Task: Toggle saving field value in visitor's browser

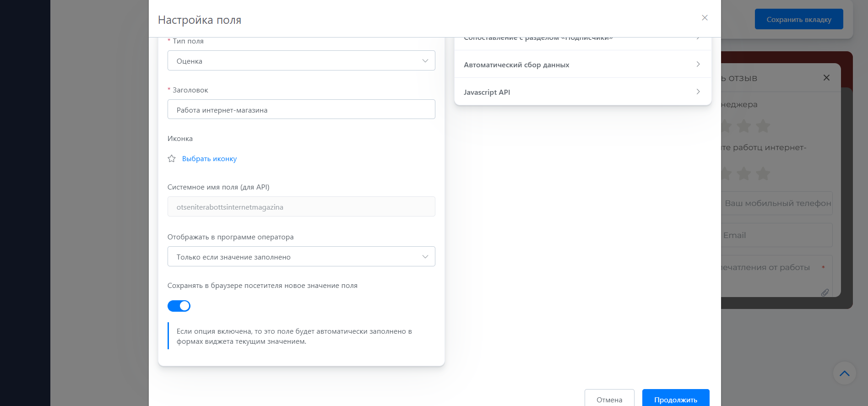Action: pyautogui.click(x=179, y=306)
